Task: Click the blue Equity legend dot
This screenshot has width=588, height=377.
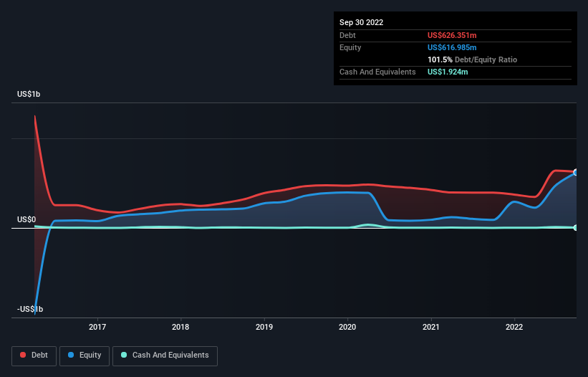Action: [x=71, y=355]
